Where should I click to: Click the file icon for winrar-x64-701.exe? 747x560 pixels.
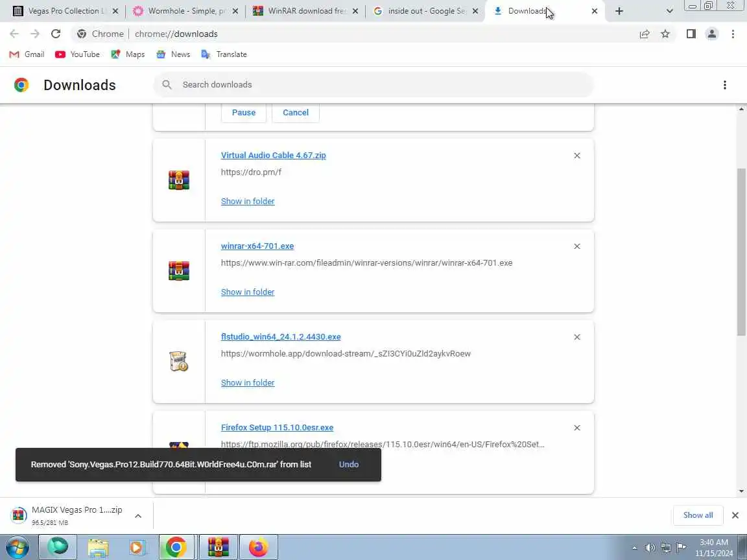179,270
